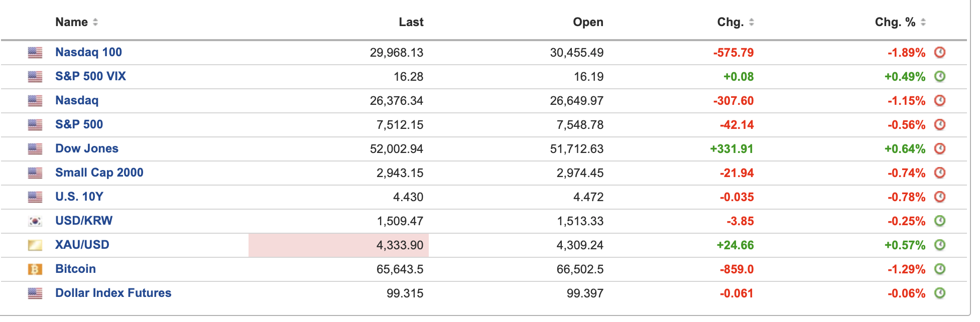Viewport: 980px width, 322px height.
Task: Click the Bitcoin orange B icon
Action: tap(35, 269)
